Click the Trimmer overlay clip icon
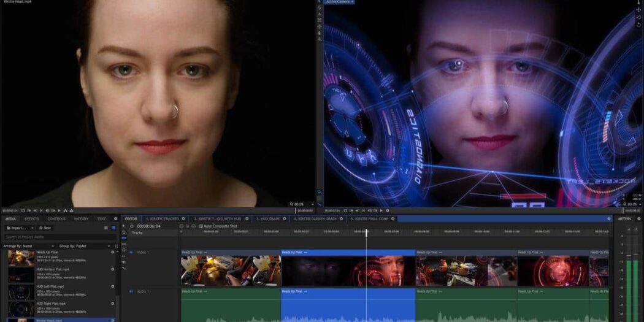Screen dimensions: 644x322 point(72,210)
